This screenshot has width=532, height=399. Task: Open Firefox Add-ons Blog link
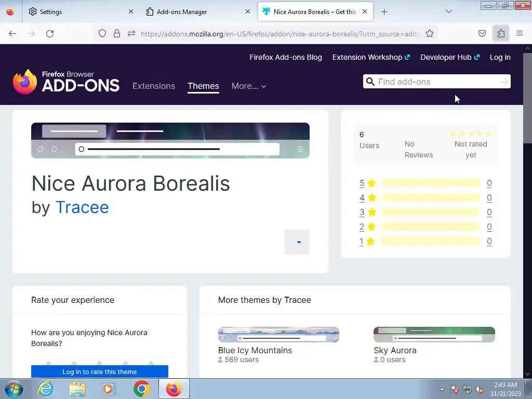[x=286, y=57]
